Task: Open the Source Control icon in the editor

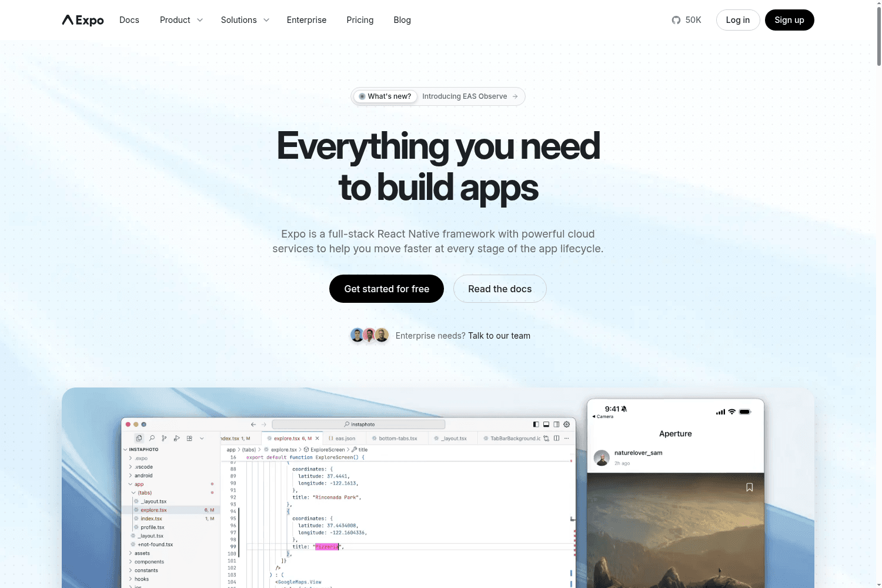Action: pyautogui.click(x=164, y=438)
